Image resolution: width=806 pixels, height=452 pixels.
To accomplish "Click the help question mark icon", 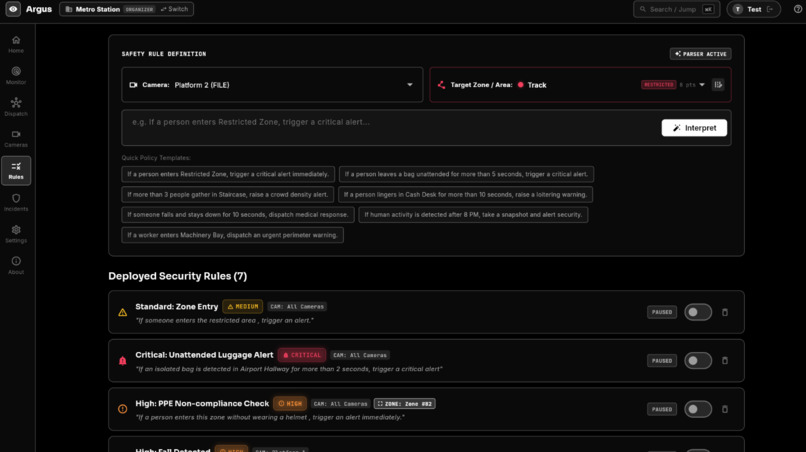I will tap(798, 9).
